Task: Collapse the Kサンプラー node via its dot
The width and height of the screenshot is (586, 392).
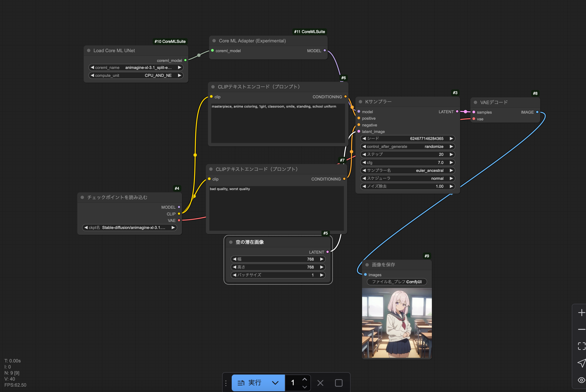Action: pyautogui.click(x=361, y=102)
